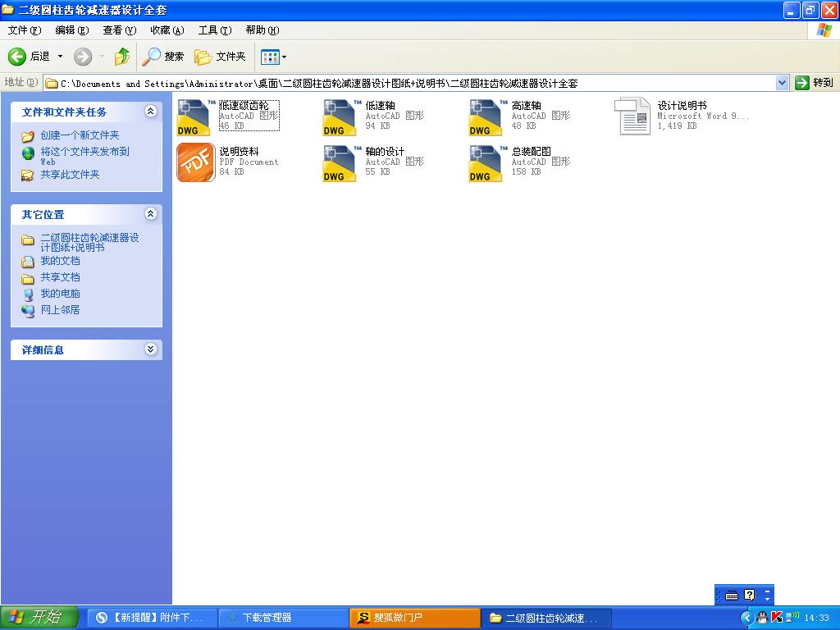Viewport: 840px width, 630px height.
Task: Click the 我的电脑 computer icon in sidebar
Action: click(x=28, y=294)
